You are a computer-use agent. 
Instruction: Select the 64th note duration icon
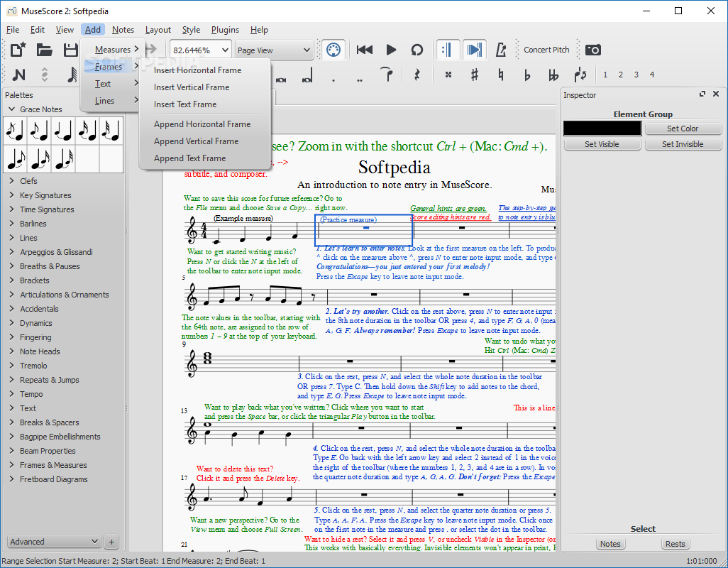[x=72, y=75]
